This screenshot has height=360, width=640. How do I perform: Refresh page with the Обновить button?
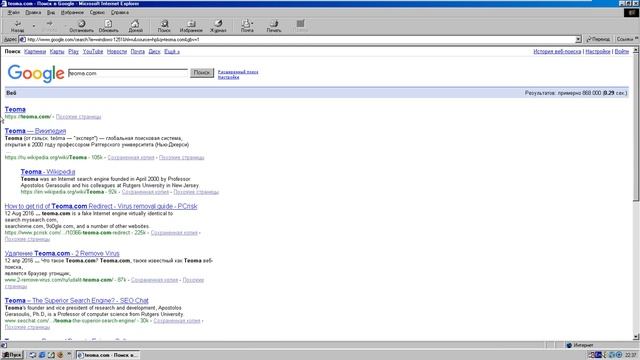click(109, 26)
